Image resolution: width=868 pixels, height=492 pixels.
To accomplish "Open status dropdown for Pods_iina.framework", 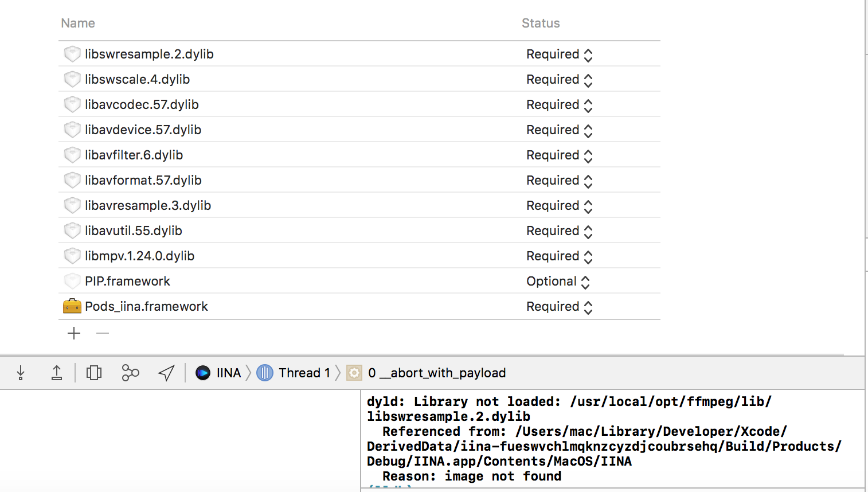I will click(x=560, y=307).
